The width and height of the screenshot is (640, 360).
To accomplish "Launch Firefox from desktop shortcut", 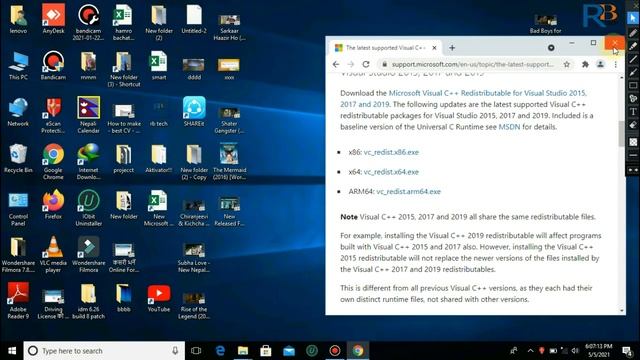I will [x=53, y=204].
